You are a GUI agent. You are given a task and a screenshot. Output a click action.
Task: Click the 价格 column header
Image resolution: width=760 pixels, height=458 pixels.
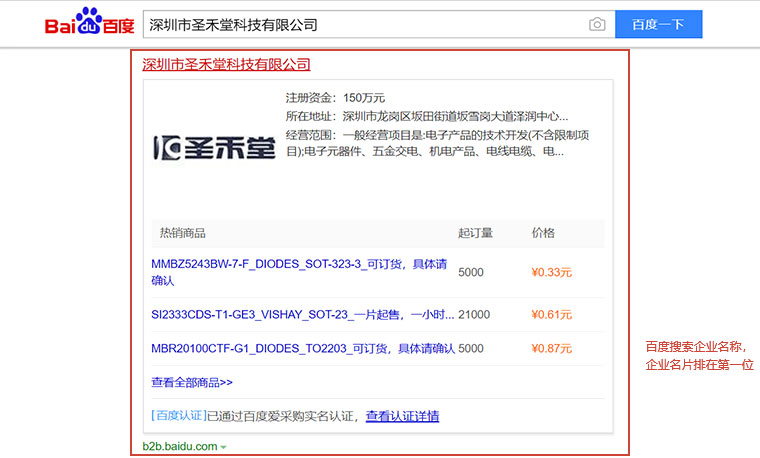543,233
